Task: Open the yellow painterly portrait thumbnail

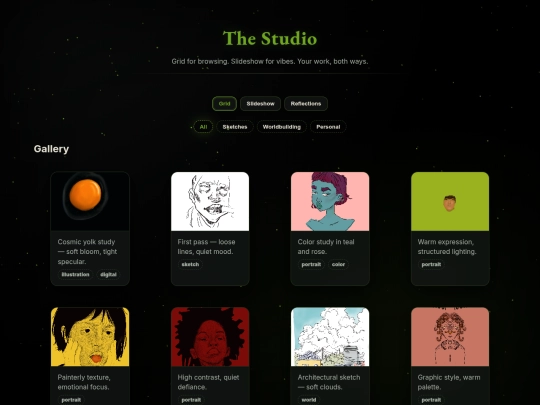Action: [90, 337]
